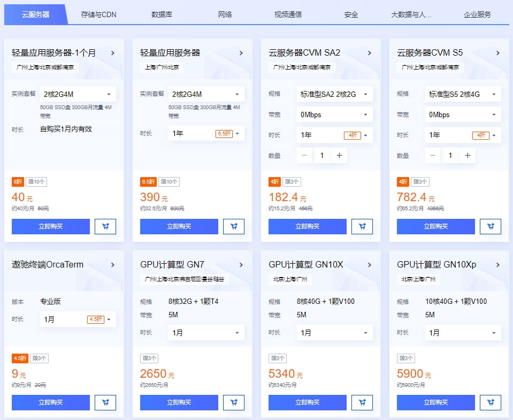Open the 规格 dropdown for 标准型SA2 2核2G
Viewport: 513px width, 420px height.
334,93
